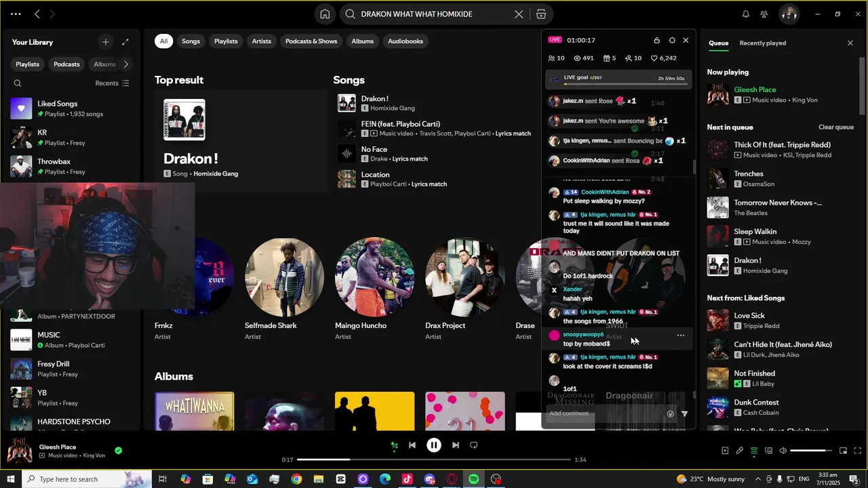This screenshot has height=488, width=868.
Task: Switch to Recently played tab
Action: tap(763, 43)
